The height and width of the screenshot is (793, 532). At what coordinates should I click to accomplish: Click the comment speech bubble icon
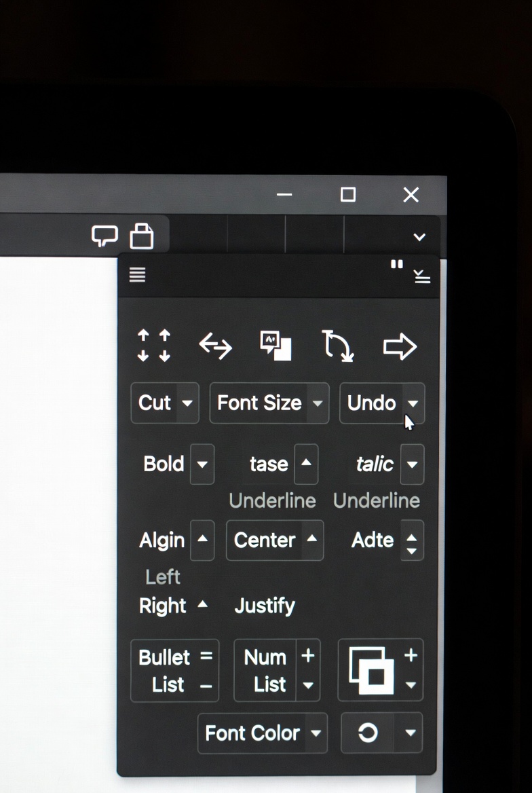pos(104,236)
